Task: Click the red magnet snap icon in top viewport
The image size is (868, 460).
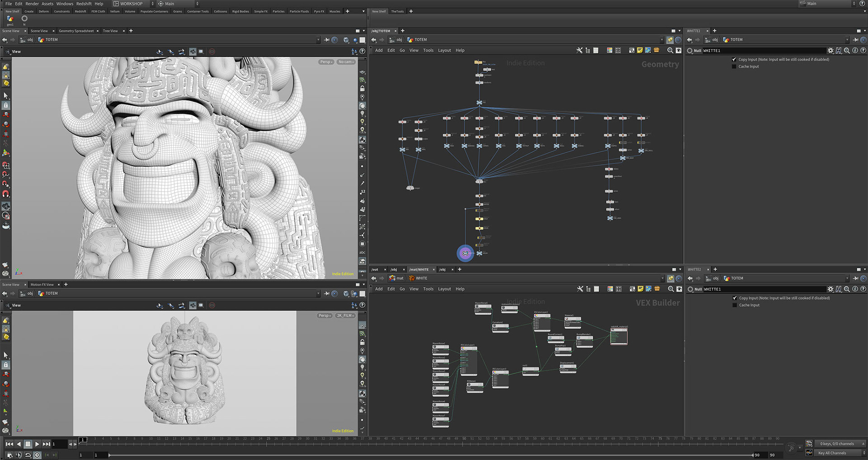Action: click(6, 194)
